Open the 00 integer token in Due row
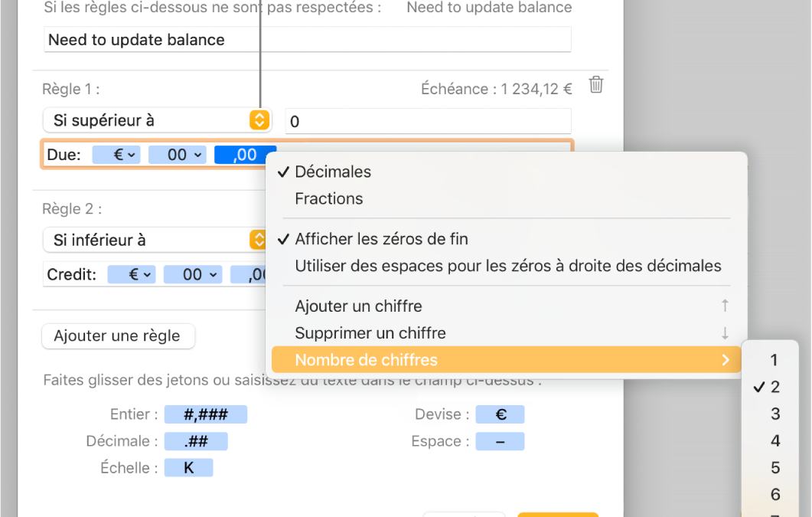Viewport: 812px width, 517px height. click(178, 155)
